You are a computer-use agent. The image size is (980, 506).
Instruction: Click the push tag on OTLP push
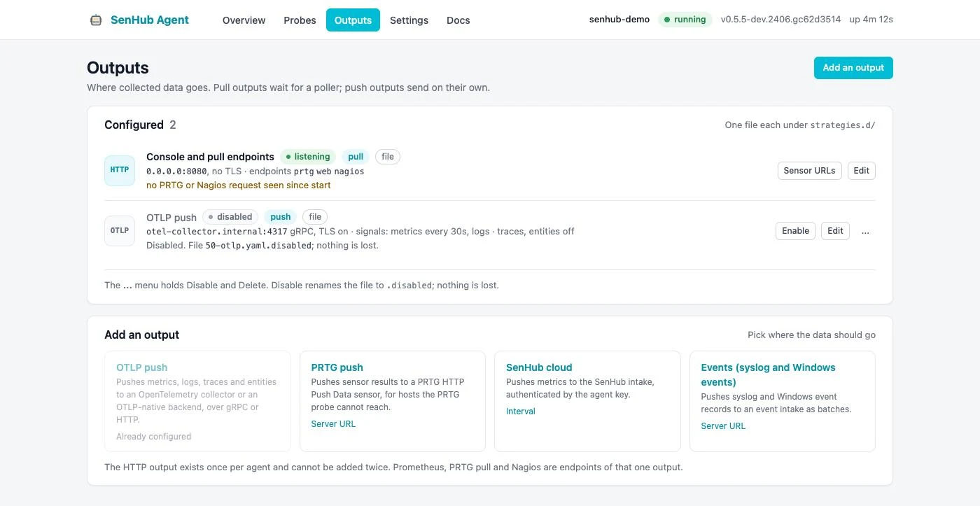(x=280, y=217)
